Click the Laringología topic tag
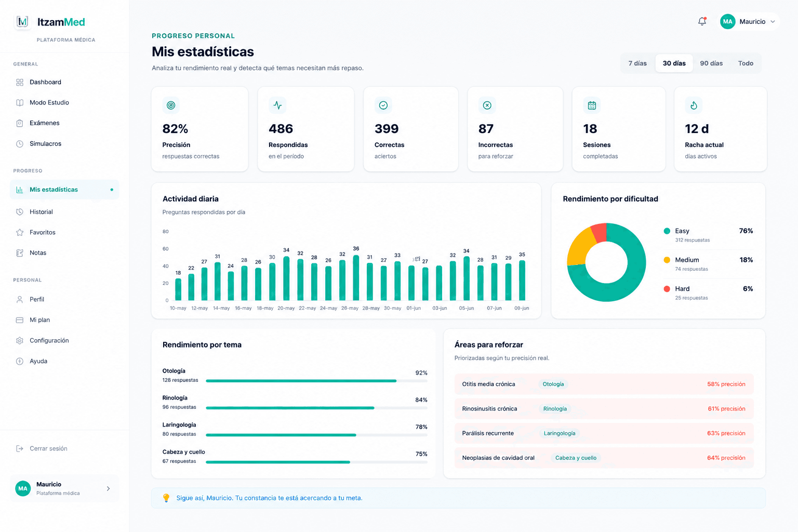 (x=560, y=433)
